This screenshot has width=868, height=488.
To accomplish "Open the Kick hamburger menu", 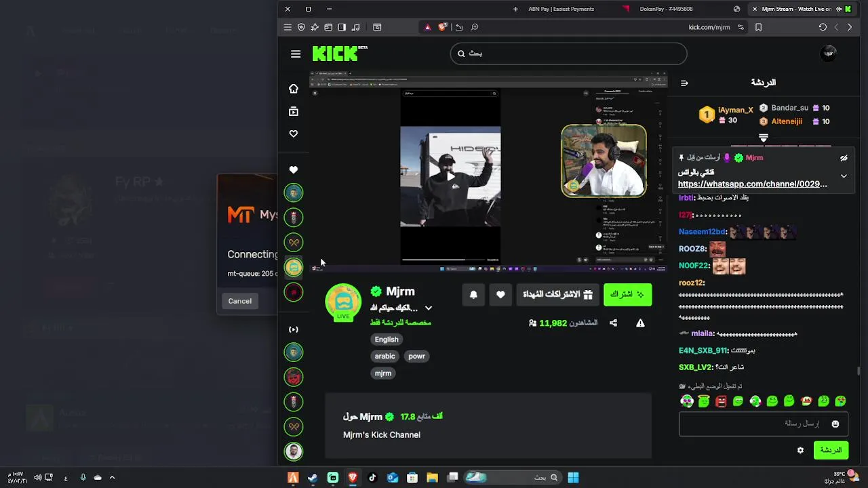I will [x=296, y=54].
